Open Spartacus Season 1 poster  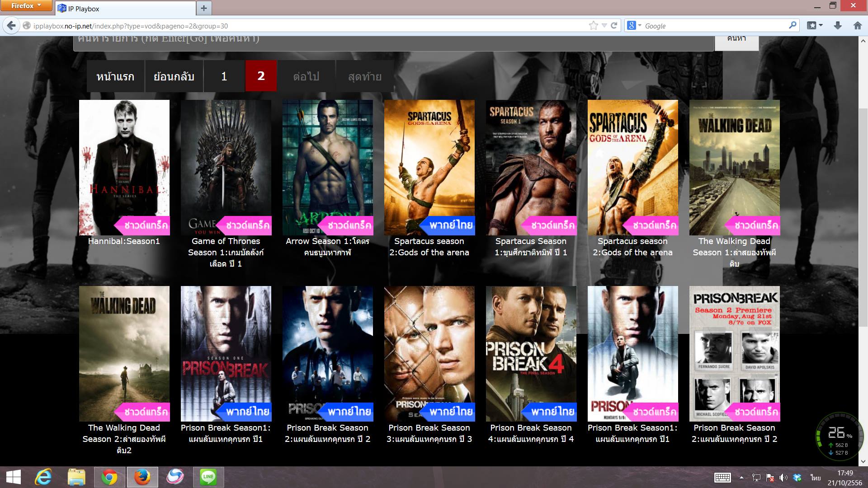click(x=531, y=168)
